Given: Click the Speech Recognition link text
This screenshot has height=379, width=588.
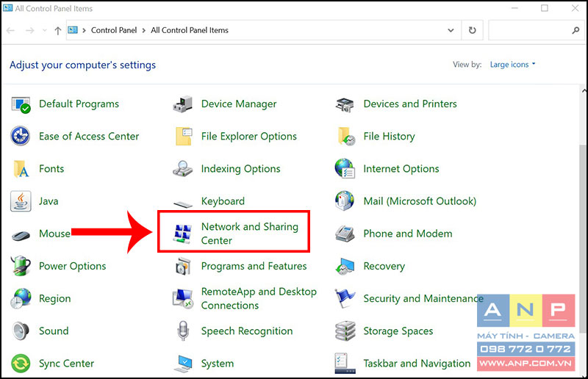Looking at the screenshot, I should tap(247, 331).
